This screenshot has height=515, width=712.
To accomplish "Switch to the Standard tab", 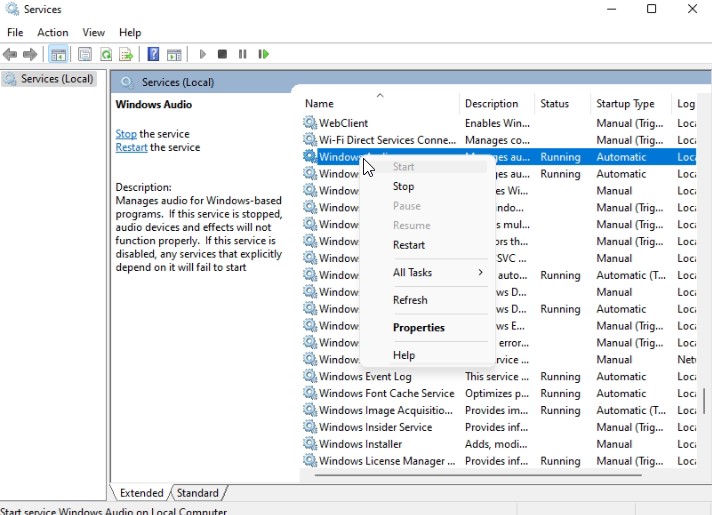I will [198, 493].
